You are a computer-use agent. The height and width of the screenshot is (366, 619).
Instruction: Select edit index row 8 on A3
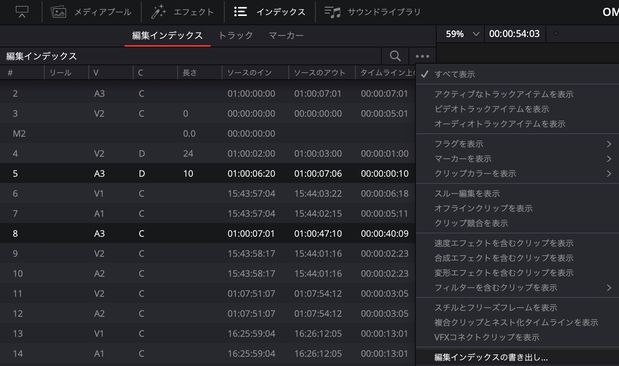[x=208, y=233]
